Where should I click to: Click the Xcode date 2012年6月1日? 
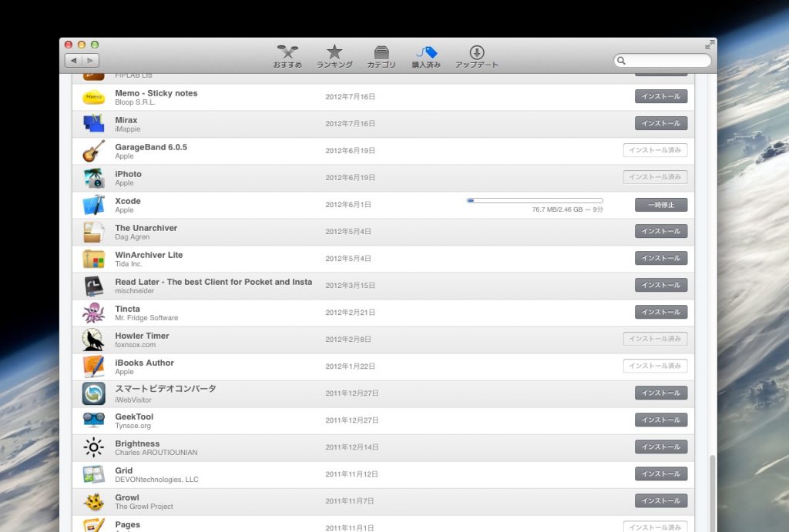tap(348, 205)
